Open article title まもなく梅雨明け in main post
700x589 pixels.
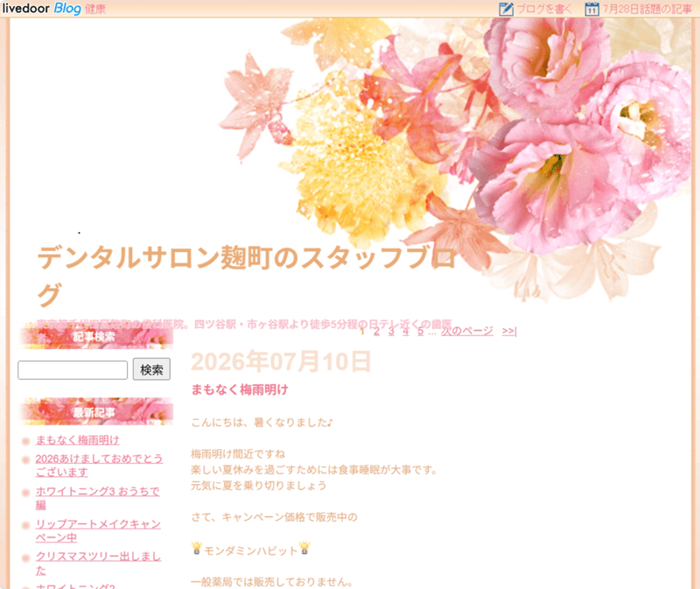click(240, 389)
